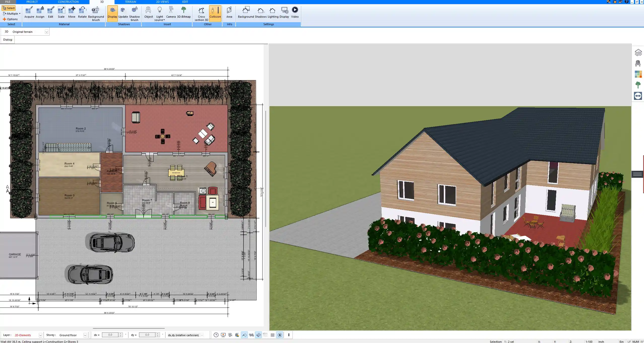Open the furniture catalog in the sidebar
This screenshot has width=644, height=343.
[638, 63]
